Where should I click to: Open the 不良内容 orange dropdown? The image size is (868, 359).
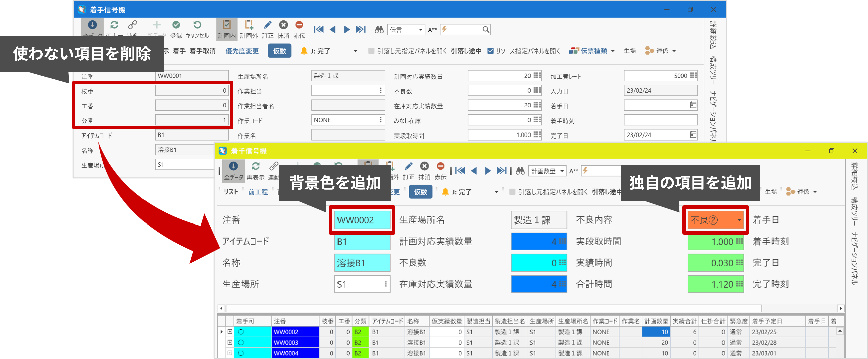[x=739, y=220]
